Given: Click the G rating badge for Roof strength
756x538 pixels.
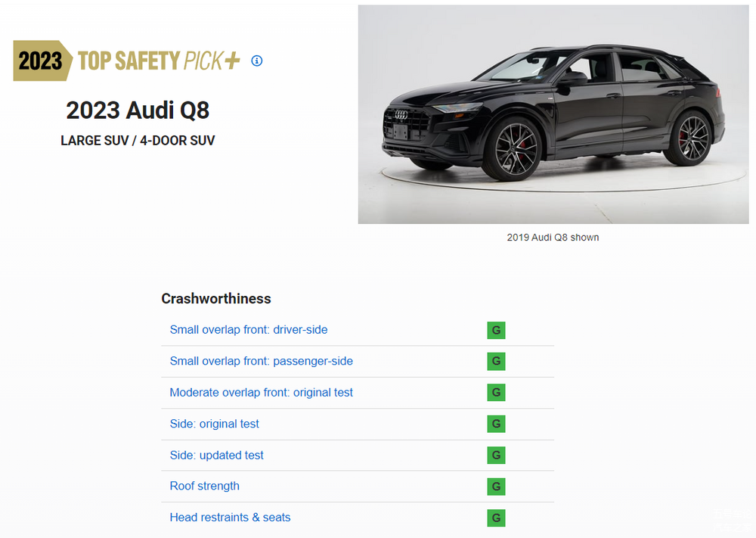Looking at the screenshot, I should pyautogui.click(x=496, y=487).
